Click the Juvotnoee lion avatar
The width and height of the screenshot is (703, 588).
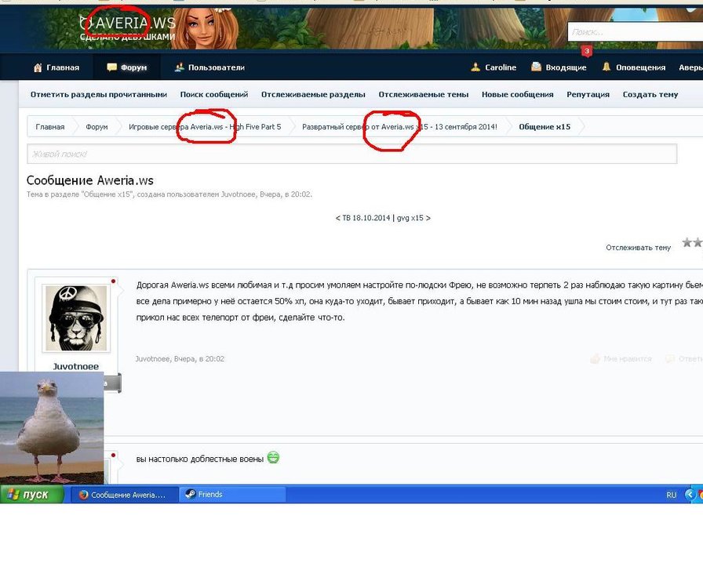tap(76, 318)
